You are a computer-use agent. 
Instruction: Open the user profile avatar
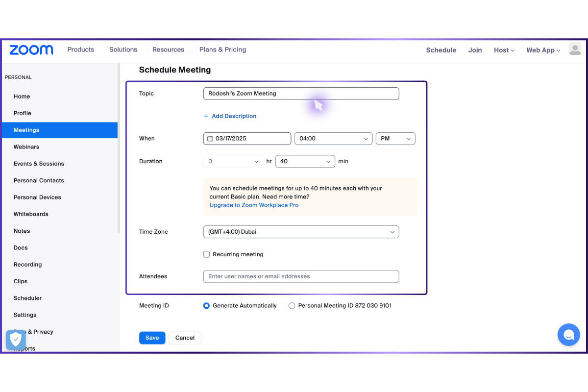coord(575,49)
